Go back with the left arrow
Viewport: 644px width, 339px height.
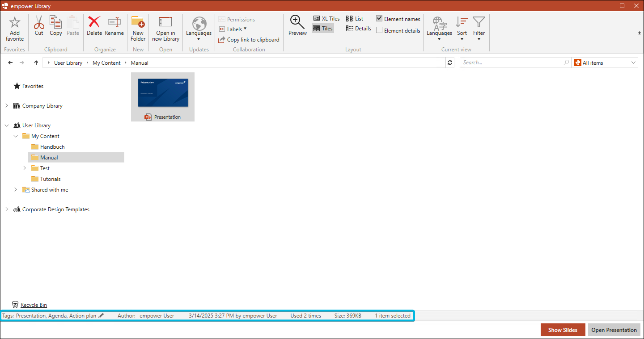click(10, 63)
